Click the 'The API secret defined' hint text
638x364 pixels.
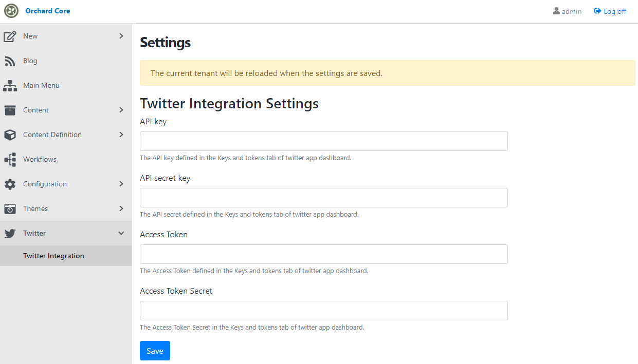(249, 215)
